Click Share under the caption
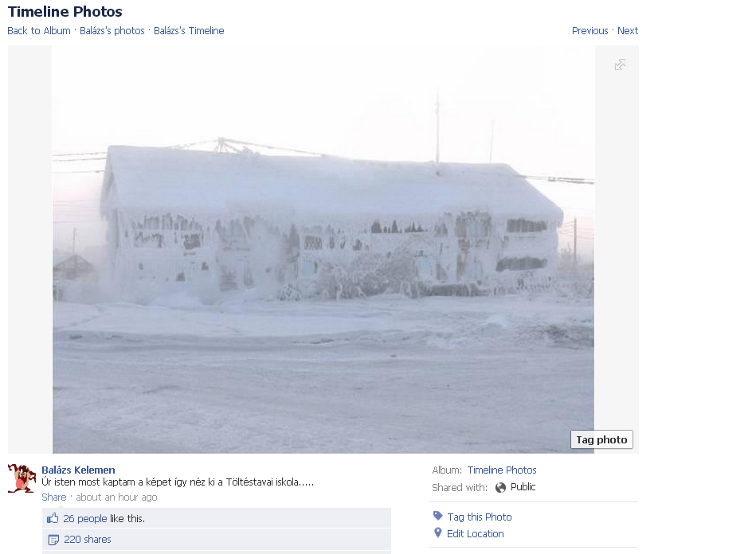The height and width of the screenshot is (554, 756). click(x=54, y=497)
